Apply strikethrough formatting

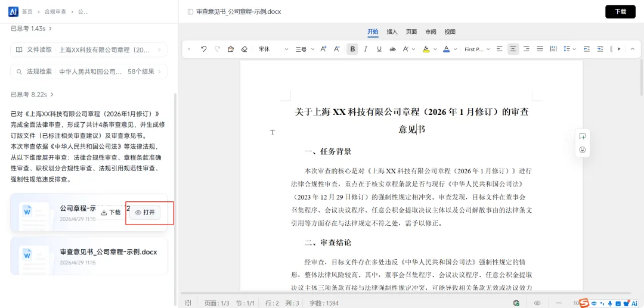tap(392, 49)
